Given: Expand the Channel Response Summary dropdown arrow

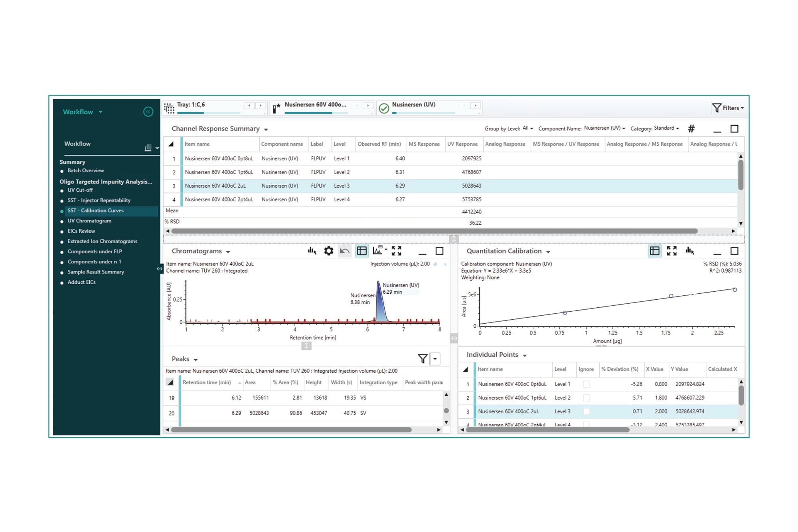Looking at the screenshot, I should 266,129.
